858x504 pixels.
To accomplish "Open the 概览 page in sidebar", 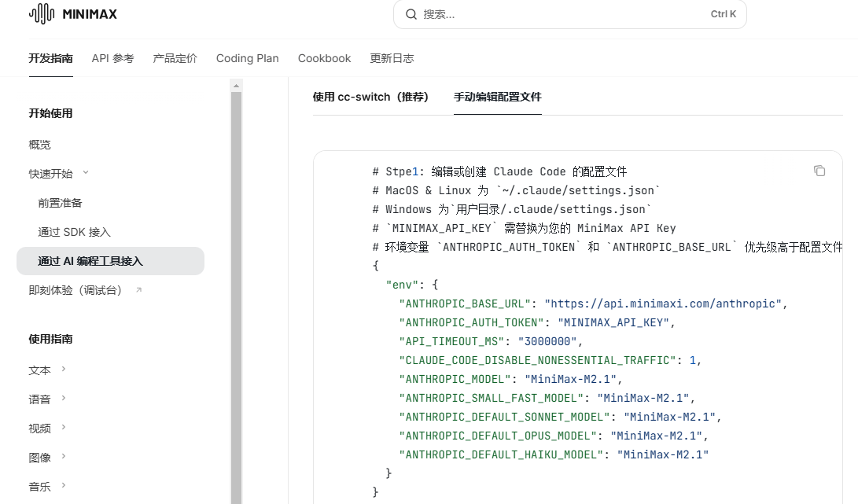I will point(39,144).
